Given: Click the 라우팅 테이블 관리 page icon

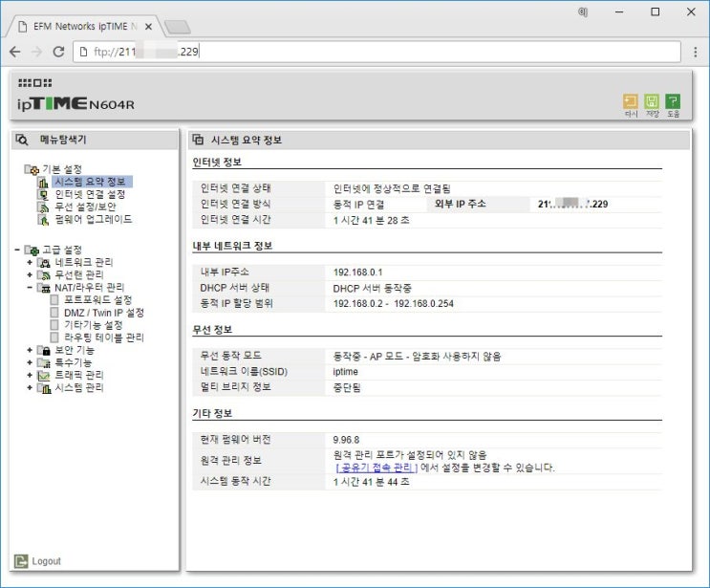Looking at the screenshot, I should tap(54, 338).
